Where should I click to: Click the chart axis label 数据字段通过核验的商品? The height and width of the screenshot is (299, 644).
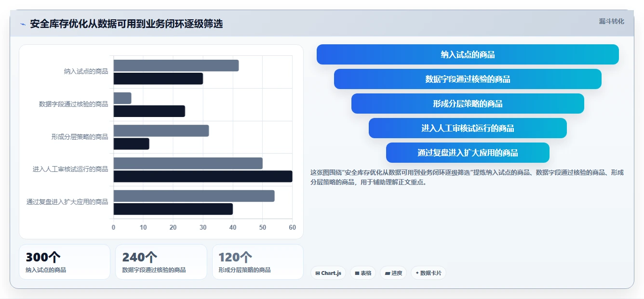(73, 104)
